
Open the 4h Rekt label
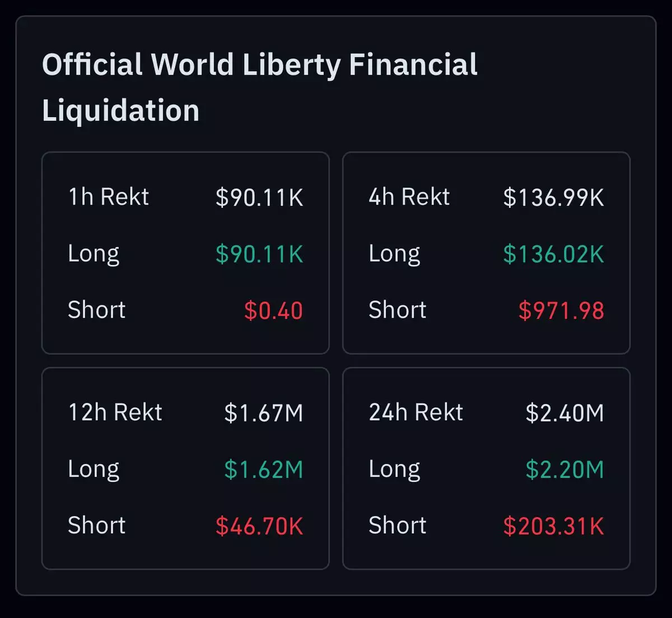[x=409, y=197]
